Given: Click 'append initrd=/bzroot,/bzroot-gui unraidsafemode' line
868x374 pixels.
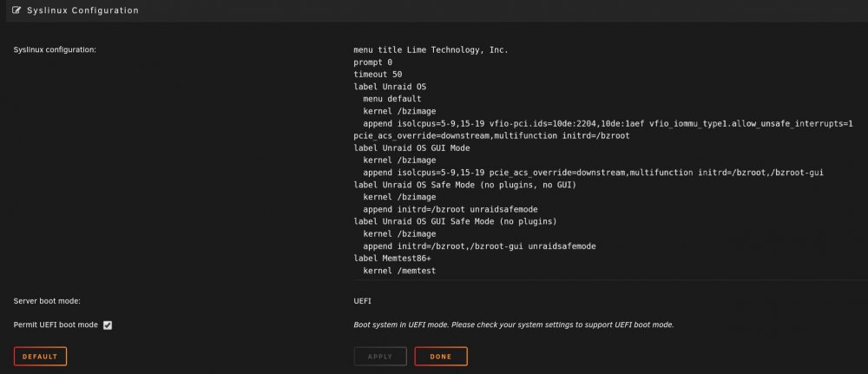Looking at the screenshot, I should pos(479,246).
